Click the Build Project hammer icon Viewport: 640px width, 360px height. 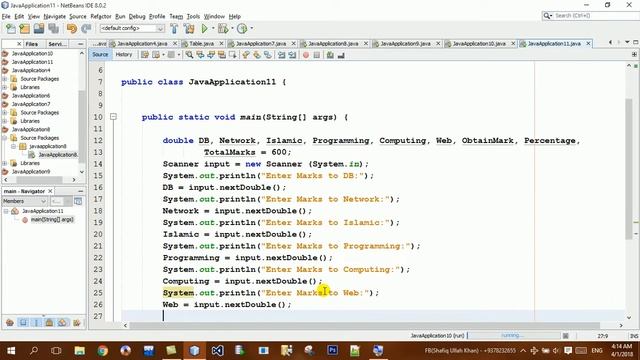[x=174, y=29]
